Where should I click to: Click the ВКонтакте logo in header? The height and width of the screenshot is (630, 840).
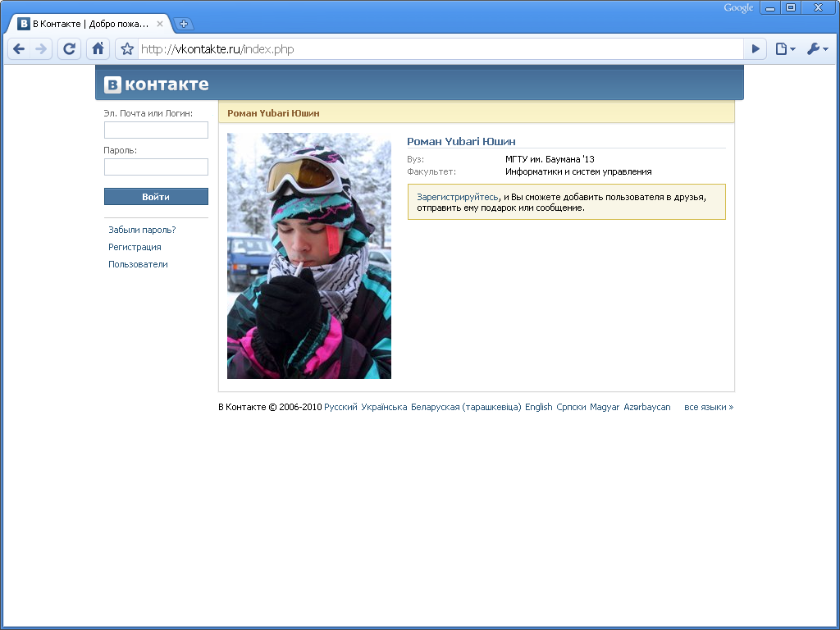click(x=157, y=84)
